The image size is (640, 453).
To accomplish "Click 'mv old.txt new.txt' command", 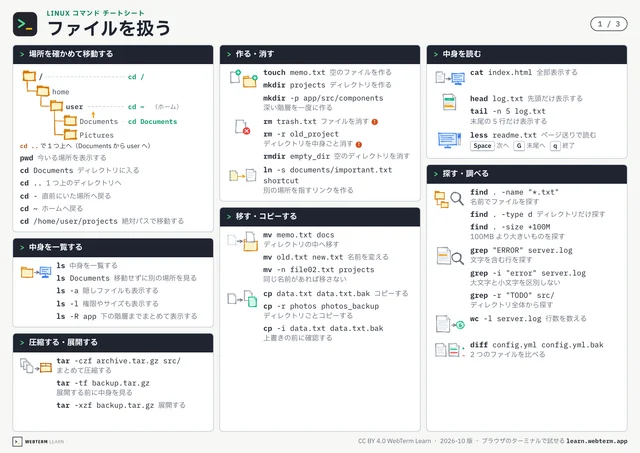I will [x=303, y=257].
